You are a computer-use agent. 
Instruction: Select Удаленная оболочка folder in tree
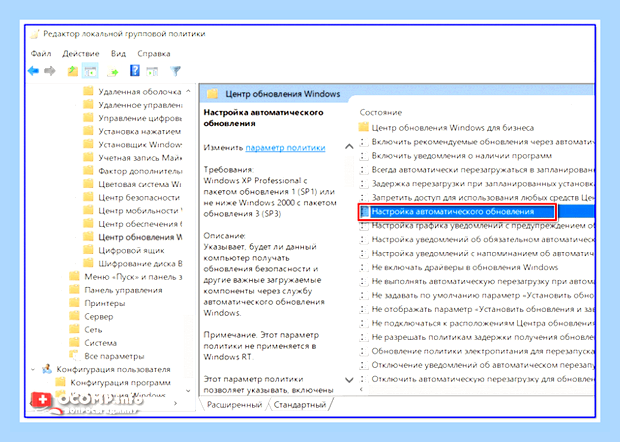coord(132,92)
